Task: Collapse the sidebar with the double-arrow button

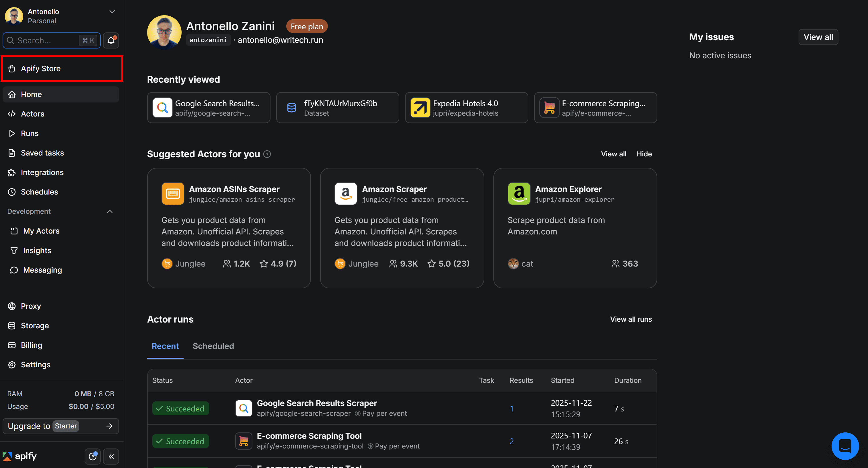Action: pos(111,456)
